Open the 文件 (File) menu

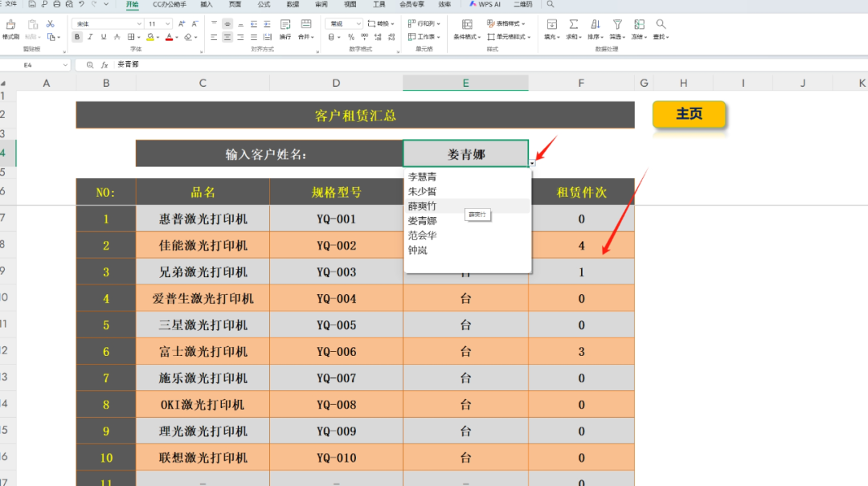[10, 5]
